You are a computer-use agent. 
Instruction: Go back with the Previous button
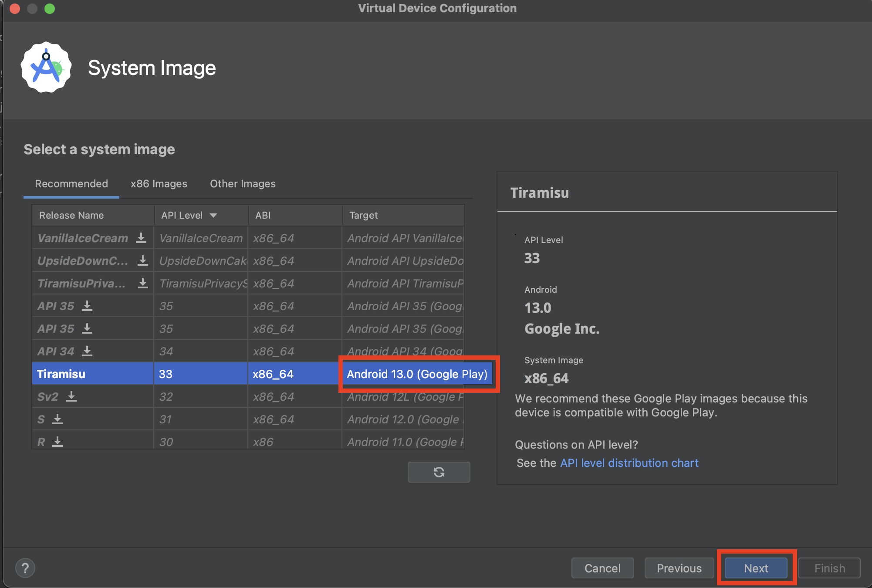679,568
